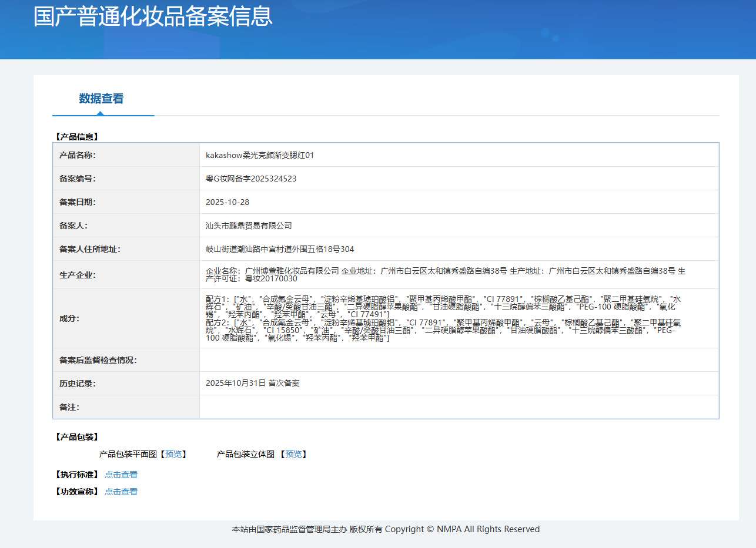The image size is (756, 548).
Task: Click the 历史记录 row label
Action: point(78,384)
